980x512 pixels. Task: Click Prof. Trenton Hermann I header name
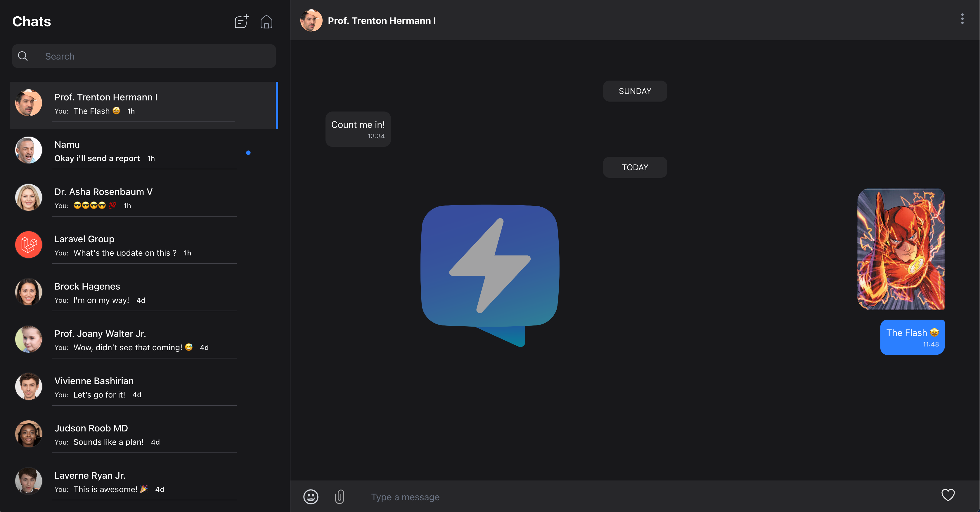pos(382,20)
